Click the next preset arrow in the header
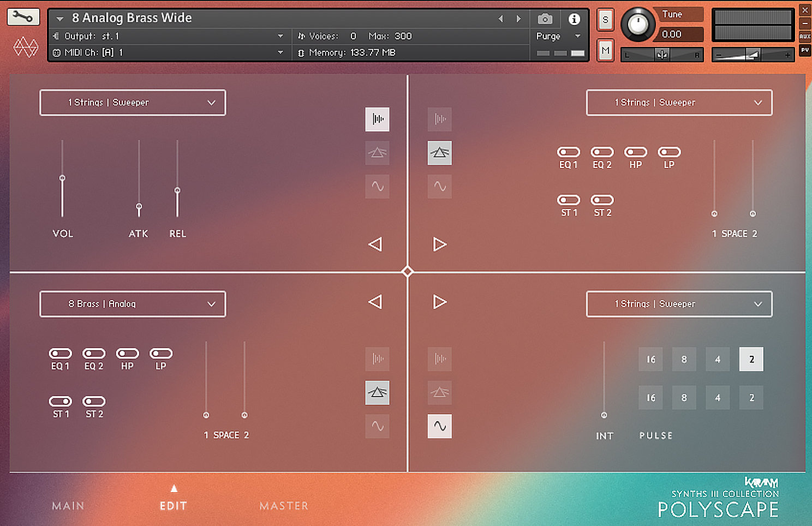 [518, 19]
